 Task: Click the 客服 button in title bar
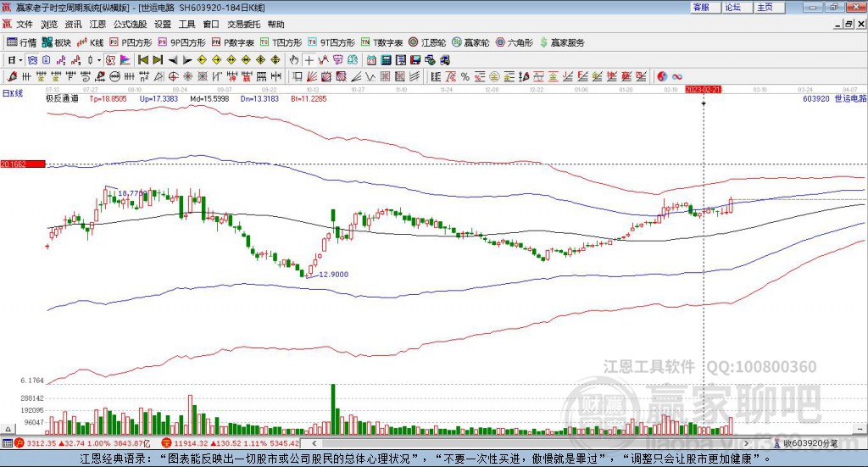click(x=704, y=7)
